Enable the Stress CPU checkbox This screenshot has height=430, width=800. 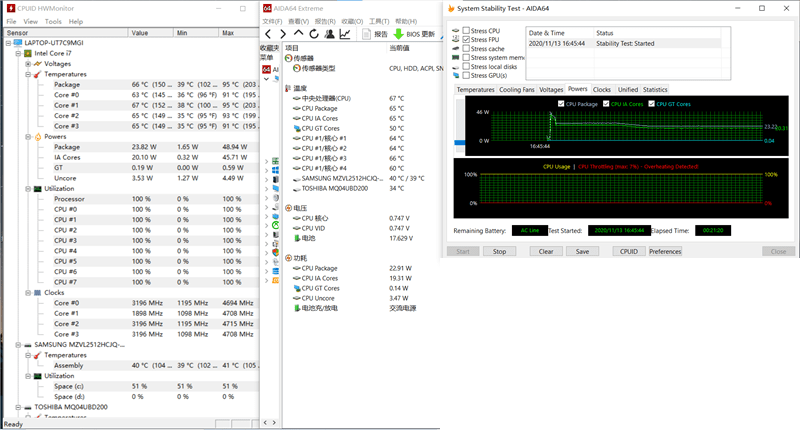pos(466,30)
